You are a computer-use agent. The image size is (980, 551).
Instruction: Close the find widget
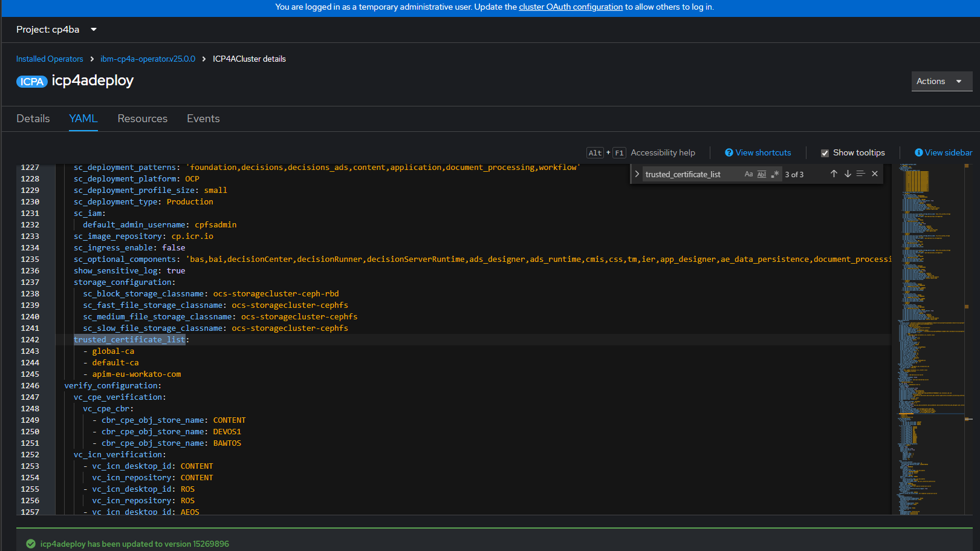coord(875,174)
